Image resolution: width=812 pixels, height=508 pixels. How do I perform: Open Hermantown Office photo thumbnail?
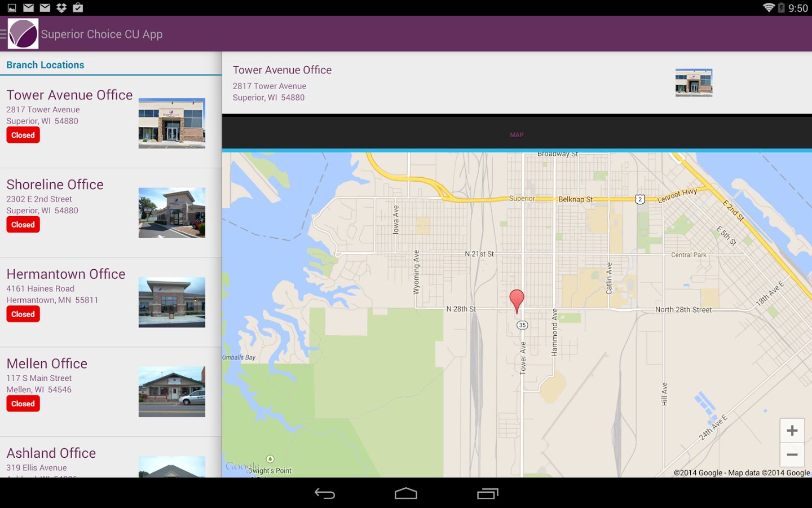pyautogui.click(x=172, y=302)
